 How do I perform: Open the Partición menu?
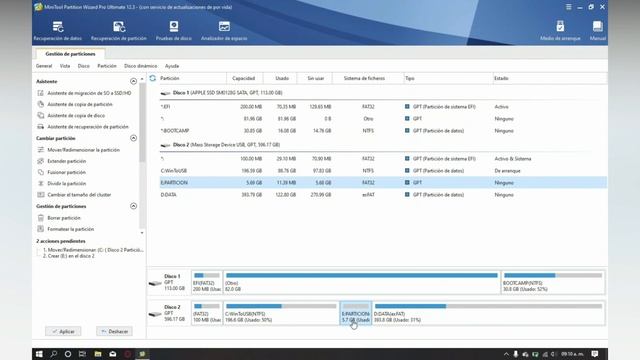[107, 66]
